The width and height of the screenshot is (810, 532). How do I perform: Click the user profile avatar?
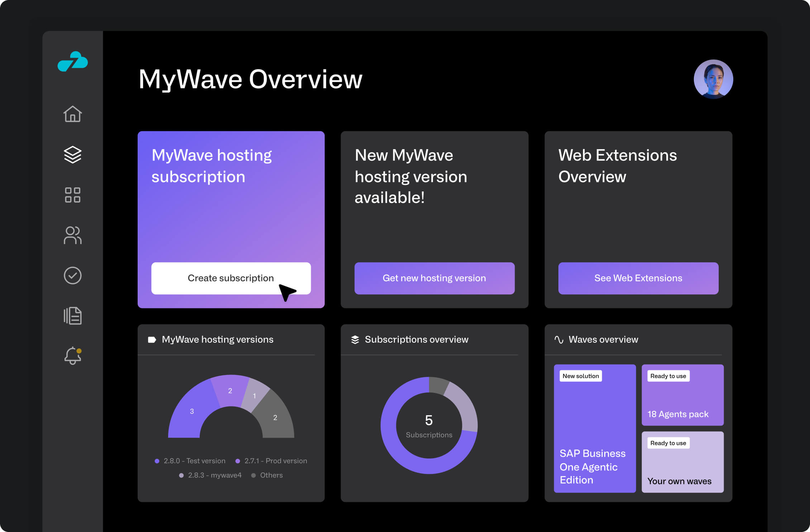click(713, 79)
